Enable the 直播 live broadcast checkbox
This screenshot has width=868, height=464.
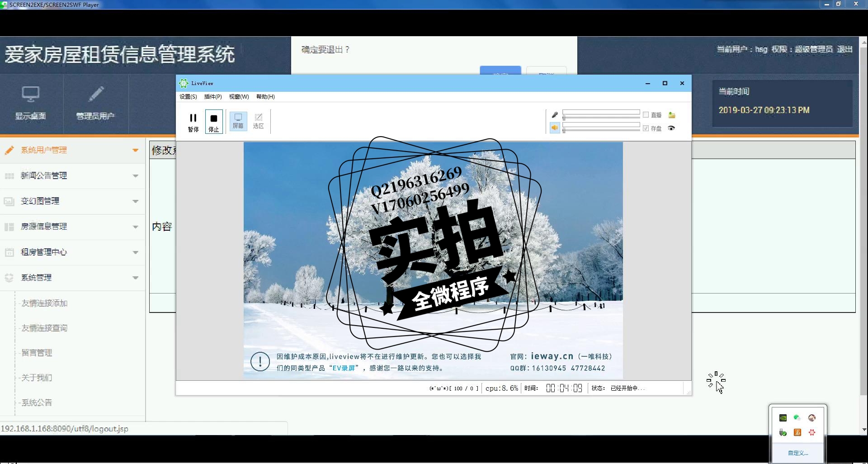point(646,115)
